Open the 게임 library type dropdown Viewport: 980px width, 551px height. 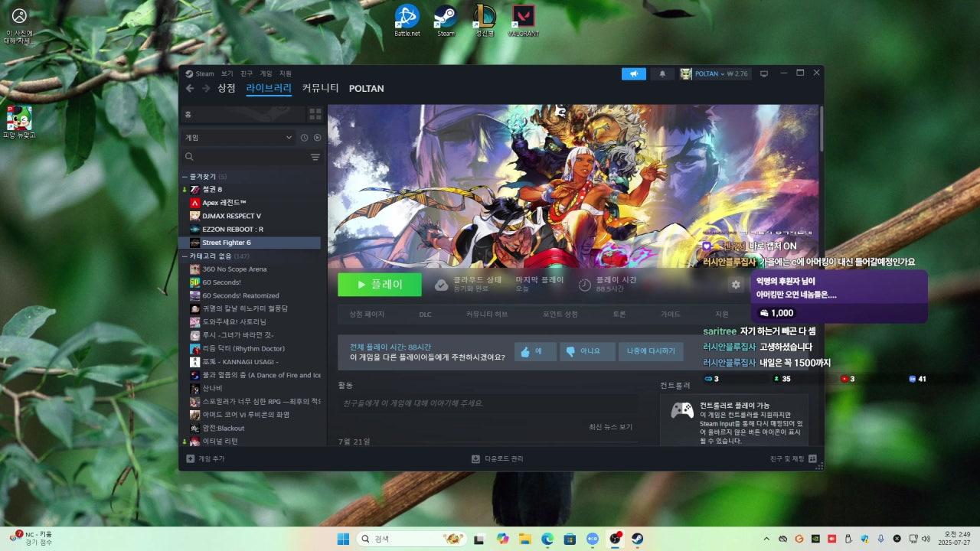(x=238, y=138)
